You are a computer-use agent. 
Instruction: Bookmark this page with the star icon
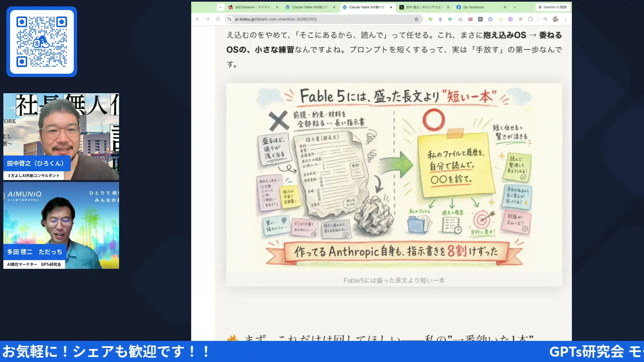416,19
